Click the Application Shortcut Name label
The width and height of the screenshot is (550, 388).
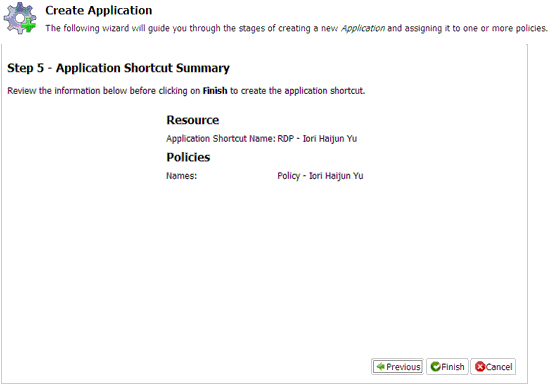[x=221, y=139]
